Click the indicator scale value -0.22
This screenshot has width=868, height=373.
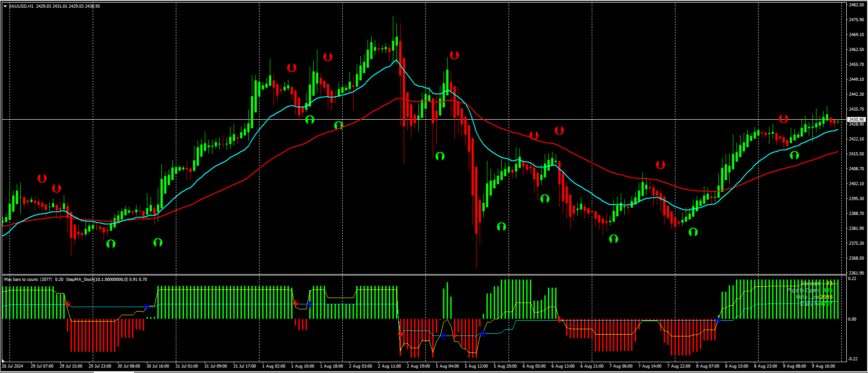[x=852, y=359]
